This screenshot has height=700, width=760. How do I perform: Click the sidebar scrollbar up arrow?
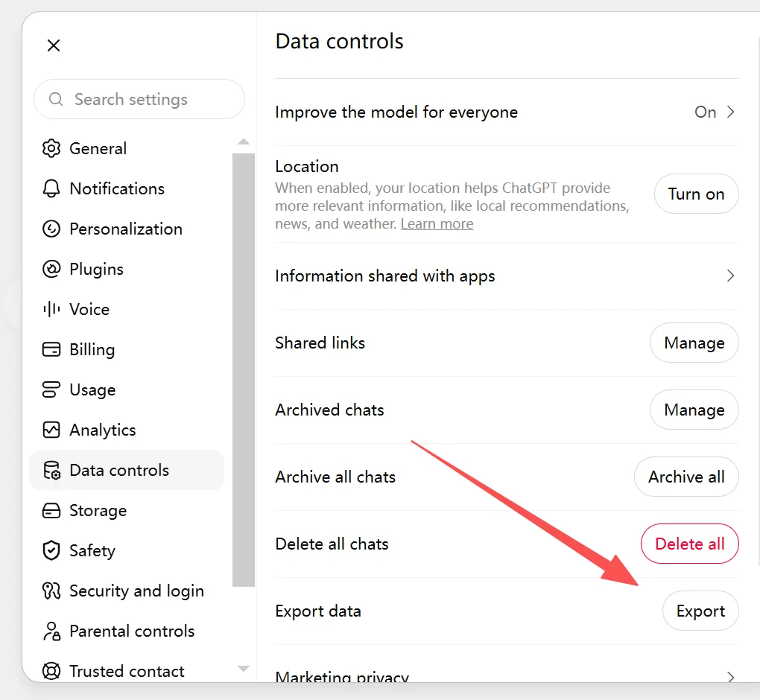(244, 141)
